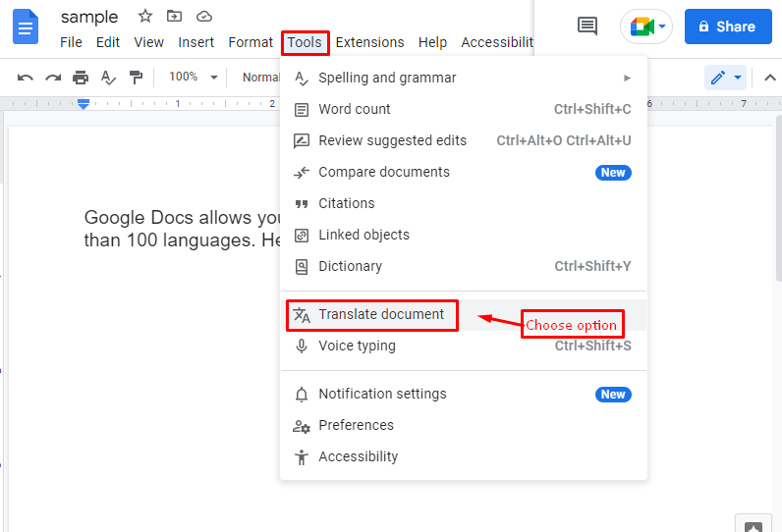Print the document with printer icon
This screenshot has width=782, height=532.
[81, 78]
